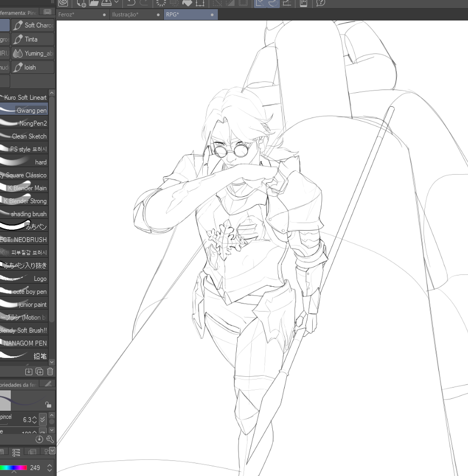Import a sub tool with the download icon
The width and height of the screenshot is (468, 476).
point(29,371)
